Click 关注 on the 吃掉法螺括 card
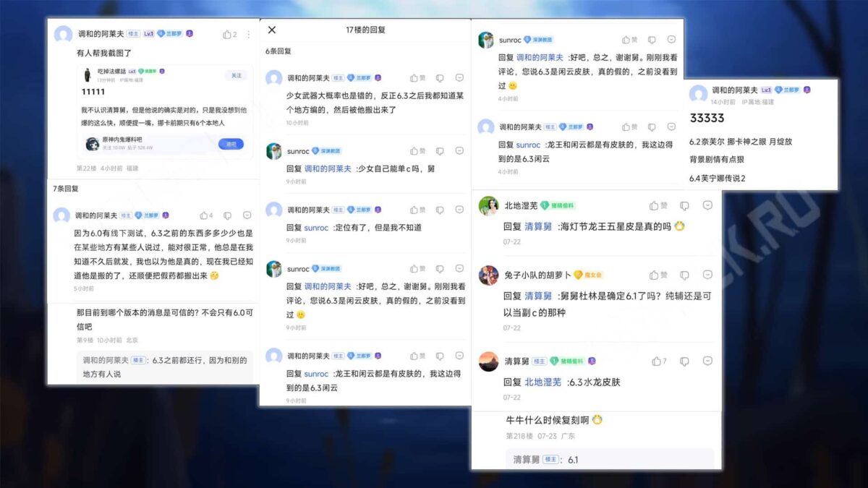 click(x=237, y=75)
